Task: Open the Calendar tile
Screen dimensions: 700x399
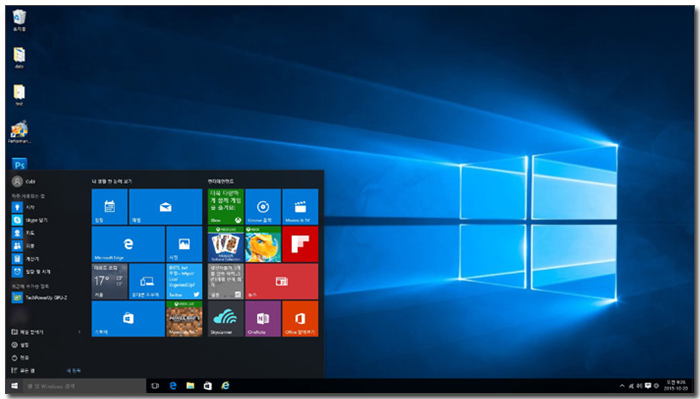Action: pyautogui.click(x=109, y=207)
